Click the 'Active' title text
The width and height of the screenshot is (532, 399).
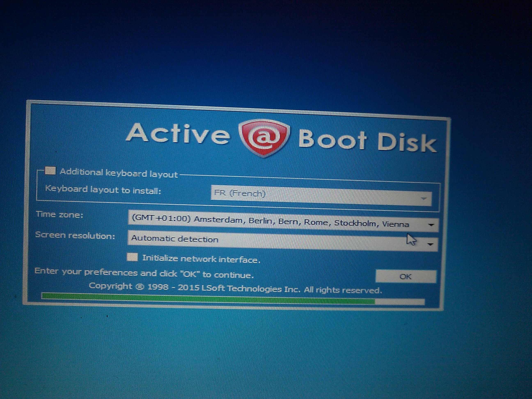click(178, 133)
